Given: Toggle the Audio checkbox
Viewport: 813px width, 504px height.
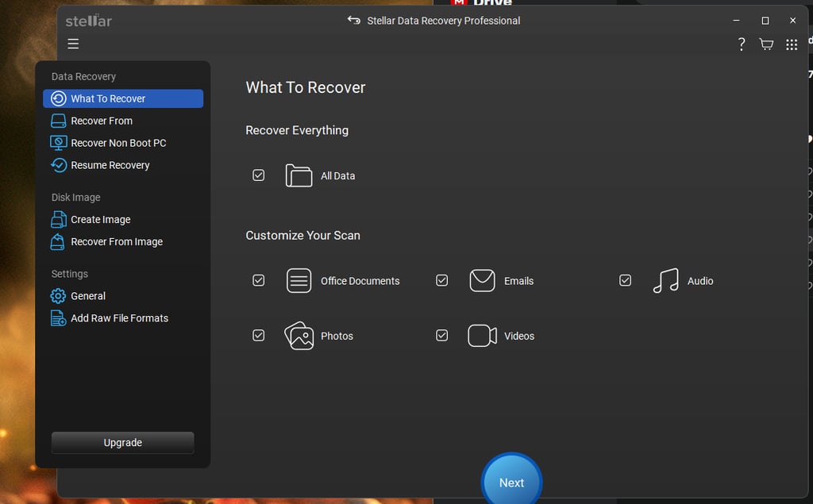Looking at the screenshot, I should (x=626, y=280).
